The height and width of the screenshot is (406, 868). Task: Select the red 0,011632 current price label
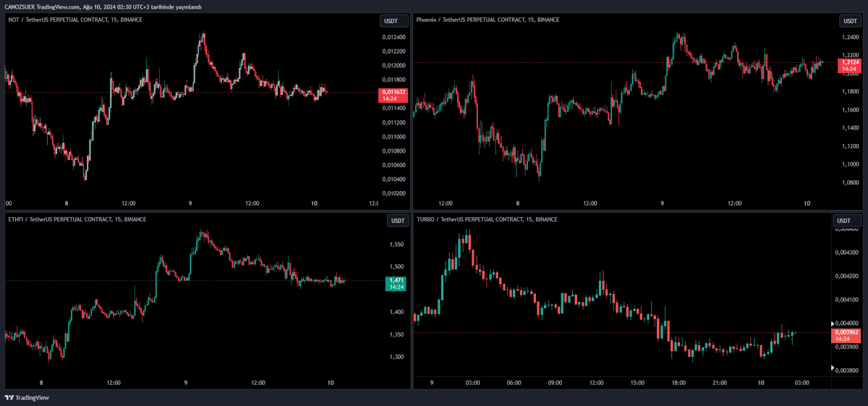(x=394, y=94)
